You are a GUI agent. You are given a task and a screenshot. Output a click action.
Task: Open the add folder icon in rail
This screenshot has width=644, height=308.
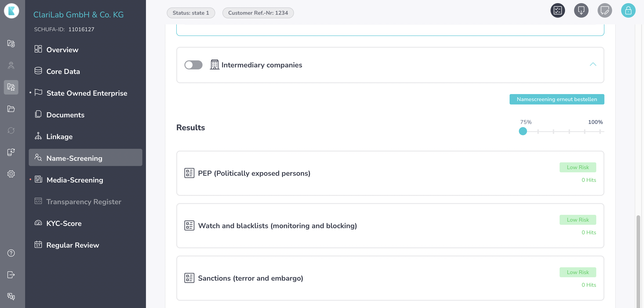11,43
